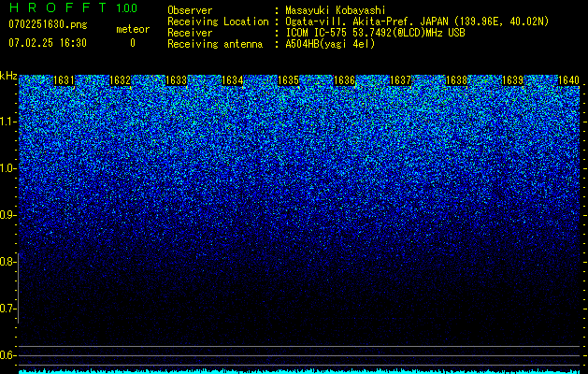The height and width of the screenshot is (374, 588).
Task: Click the 0.7 frequency axis label
Action: pyautogui.click(x=7, y=309)
